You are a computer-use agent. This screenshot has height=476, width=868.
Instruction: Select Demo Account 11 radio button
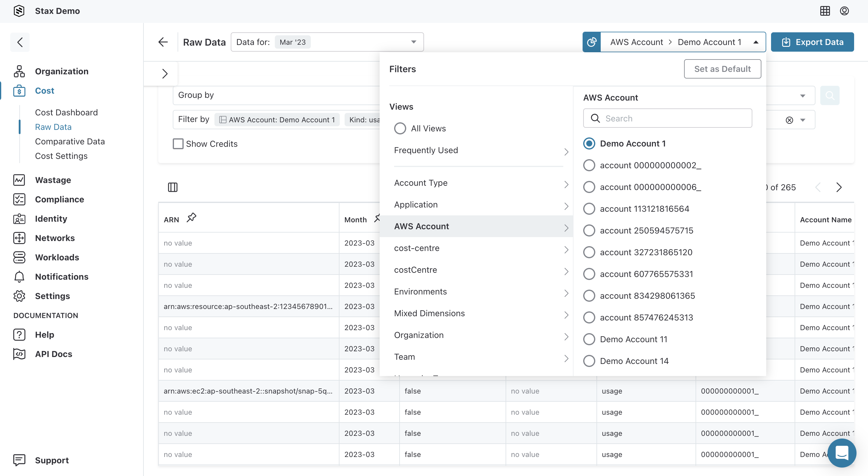589,339
